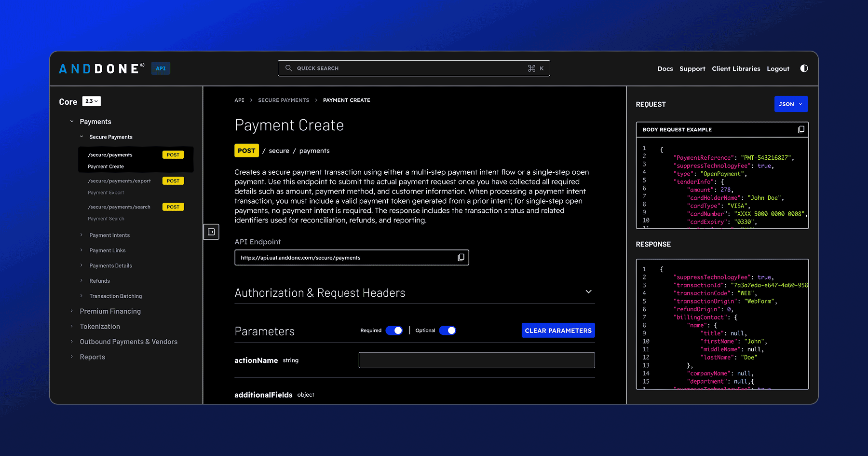
Task: Click the Clear Parameters button
Action: [558, 330]
